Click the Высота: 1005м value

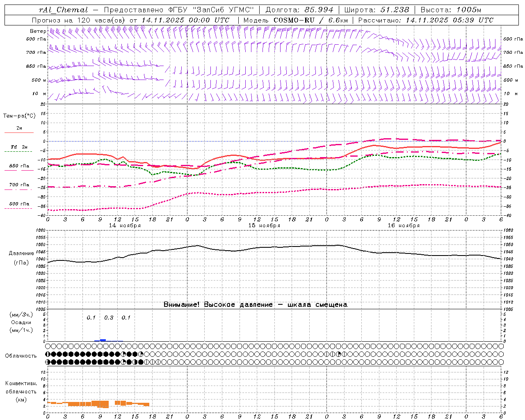point(451,10)
